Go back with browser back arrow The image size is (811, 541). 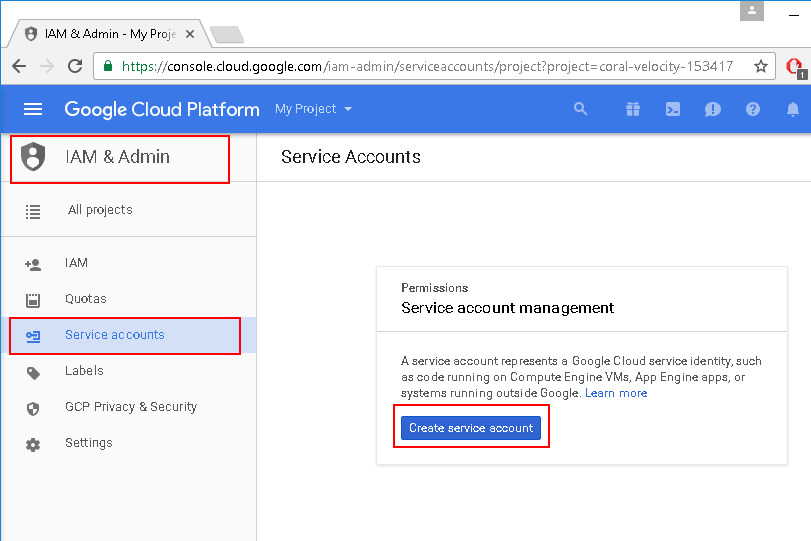[x=19, y=66]
